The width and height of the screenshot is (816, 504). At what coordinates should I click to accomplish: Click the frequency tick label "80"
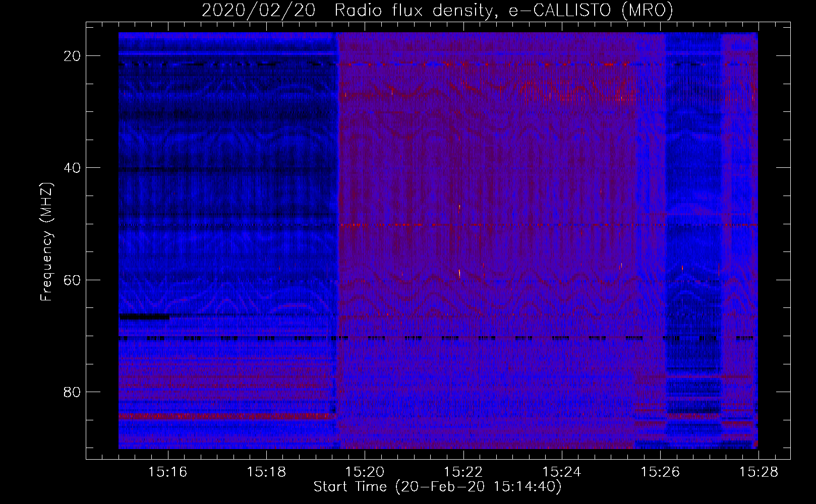pyautogui.click(x=73, y=392)
